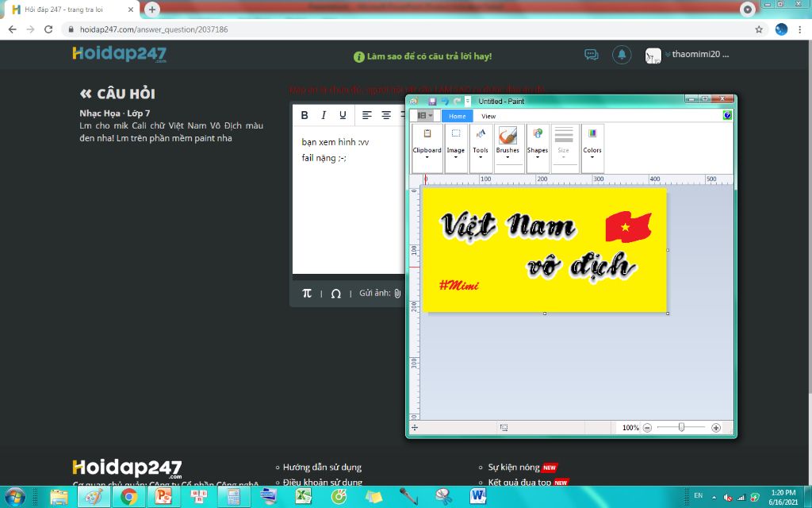Image resolution: width=812 pixels, height=508 pixels.
Task: Click the Paint zoom slider thumb
Action: coord(681,427)
